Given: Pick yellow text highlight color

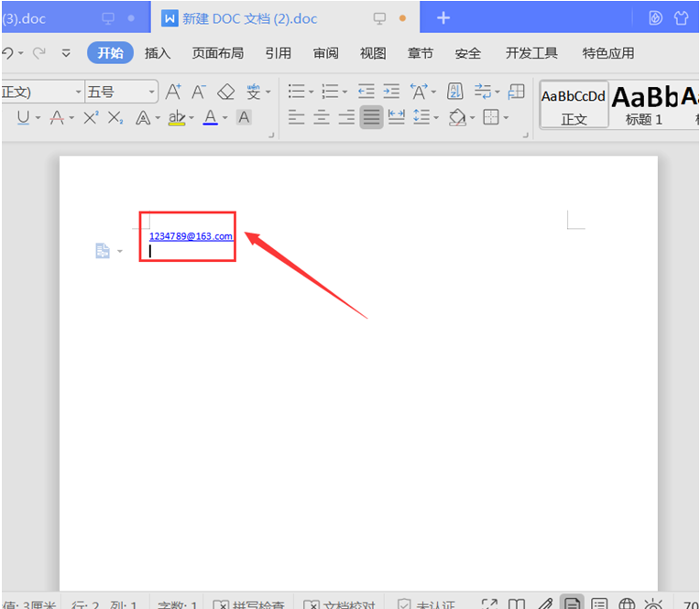Looking at the screenshot, I should pyautogui.click(x=177, y=118).
